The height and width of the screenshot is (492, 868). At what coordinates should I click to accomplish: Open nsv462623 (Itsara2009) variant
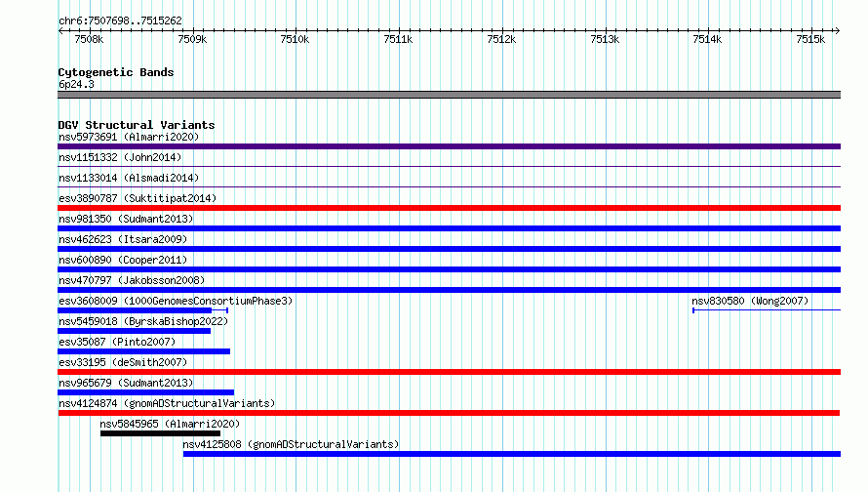(123, 239)
